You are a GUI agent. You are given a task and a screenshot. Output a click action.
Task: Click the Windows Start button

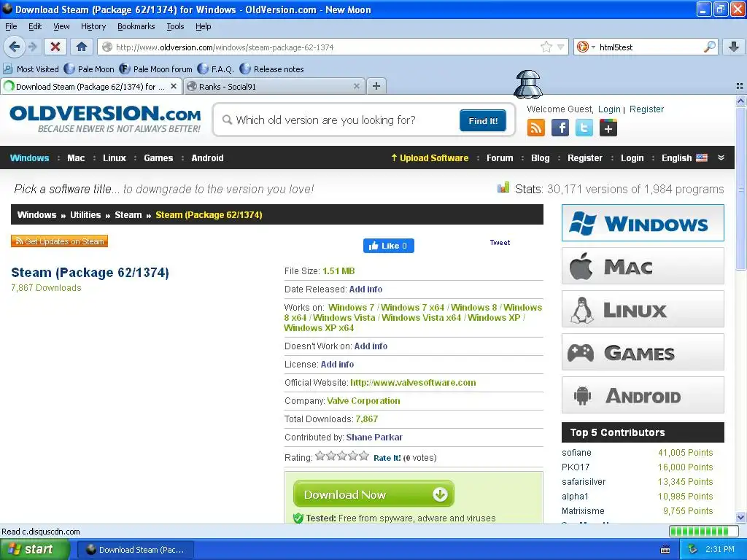point(34,550)
